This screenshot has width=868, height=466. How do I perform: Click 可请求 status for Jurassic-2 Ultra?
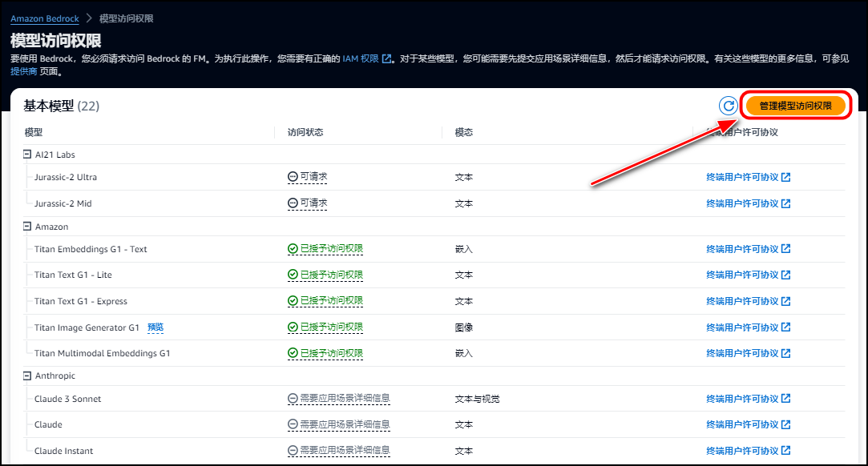pyautogui.click(x=308, y=177)
